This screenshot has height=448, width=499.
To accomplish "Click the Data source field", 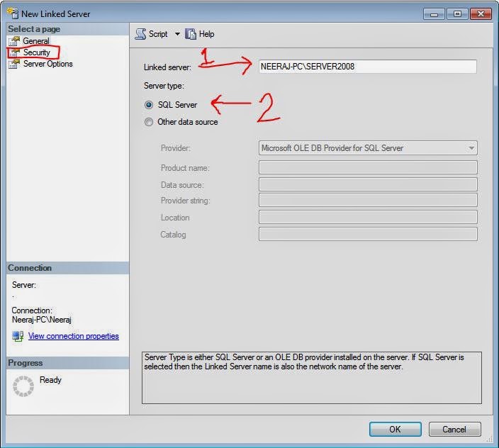I will click(x=368, y=184).
